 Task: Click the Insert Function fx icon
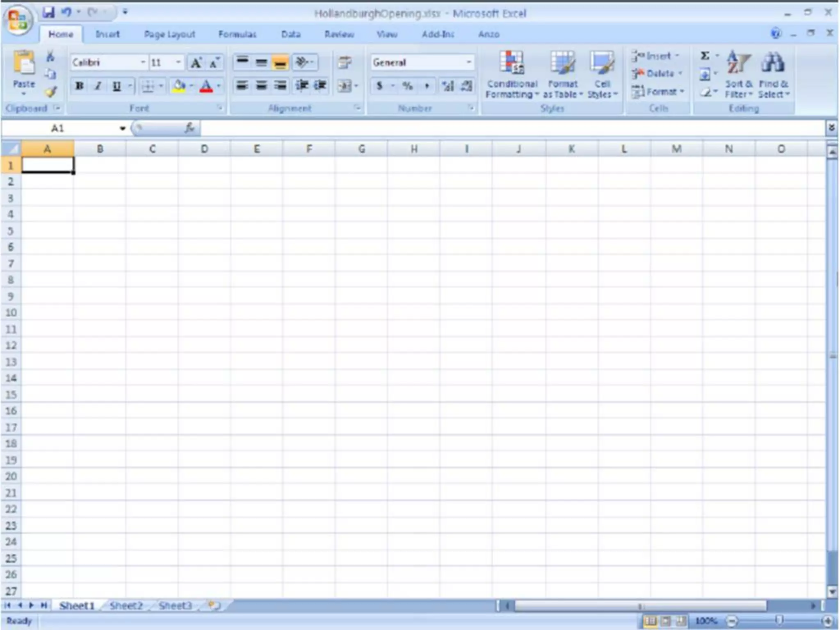point(189,128)
